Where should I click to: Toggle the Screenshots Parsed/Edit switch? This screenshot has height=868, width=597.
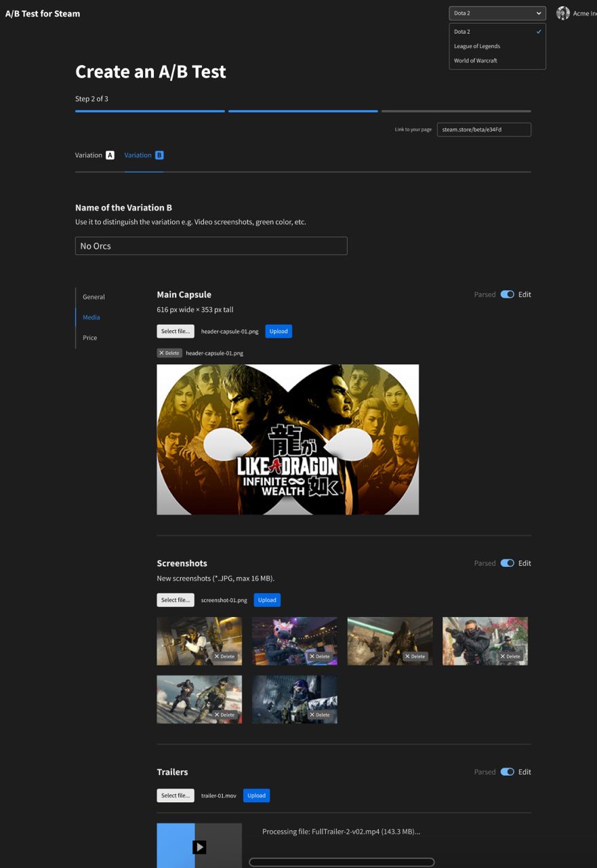[508, 563]
